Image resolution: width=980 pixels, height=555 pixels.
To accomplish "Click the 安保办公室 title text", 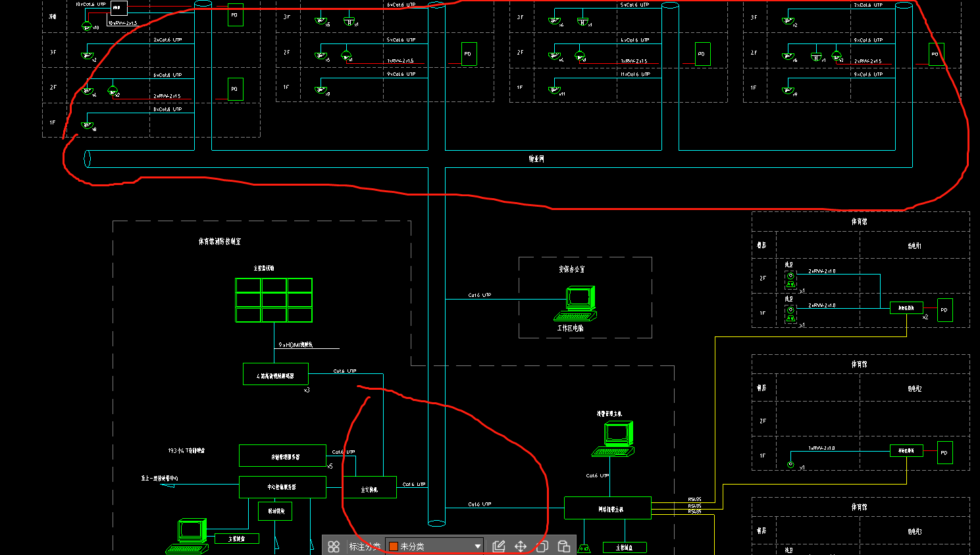I will click(x=571, y=269).
